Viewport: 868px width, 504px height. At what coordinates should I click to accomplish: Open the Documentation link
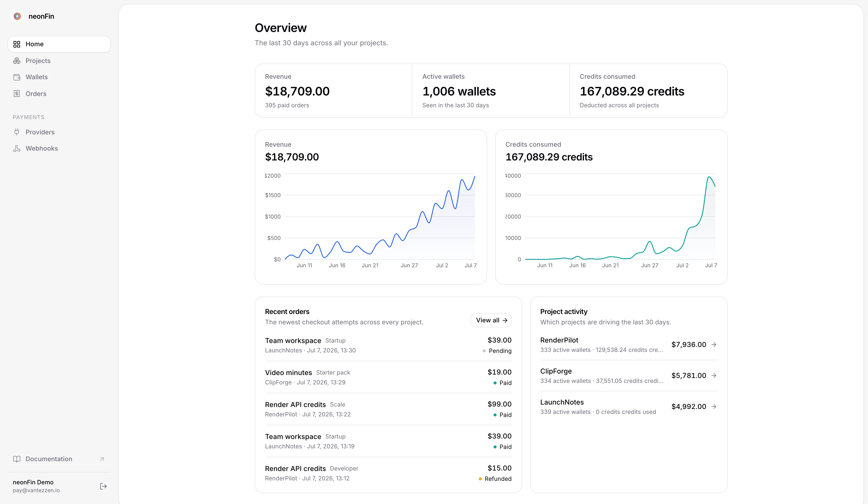click(59, 459)
